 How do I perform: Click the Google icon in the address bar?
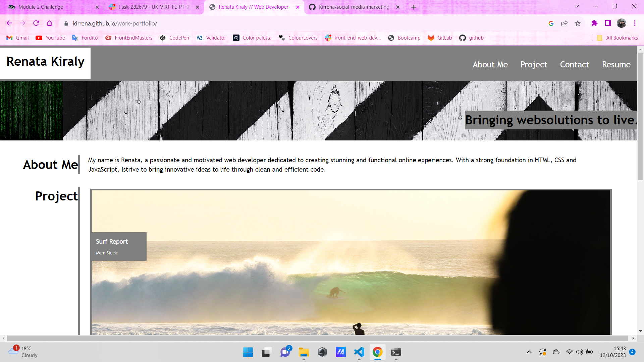coord(551,23)
